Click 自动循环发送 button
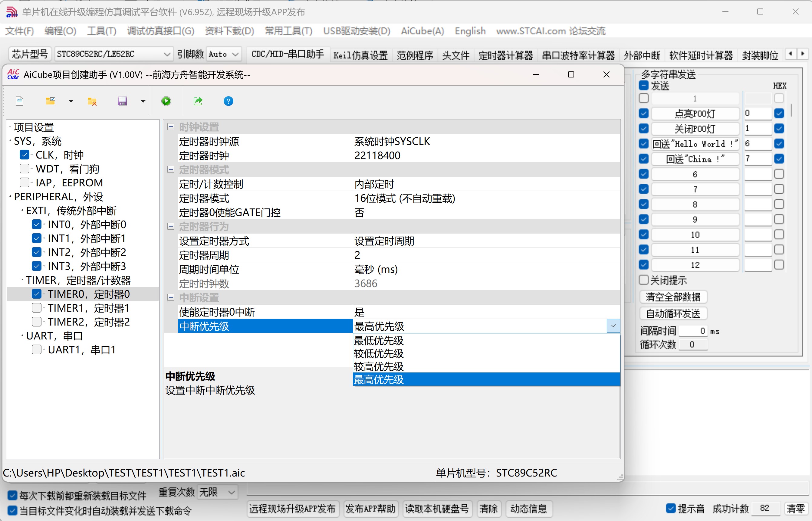Screen dimensions: 812x521 click(673, 314)
